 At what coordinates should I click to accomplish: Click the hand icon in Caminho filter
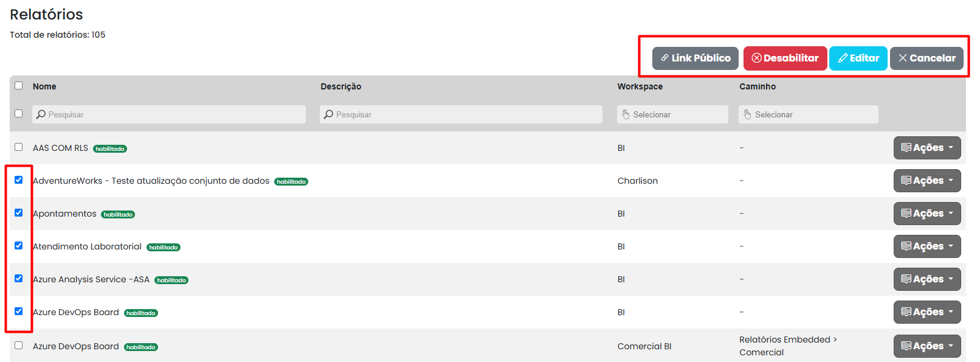click(x=747, y=114)
